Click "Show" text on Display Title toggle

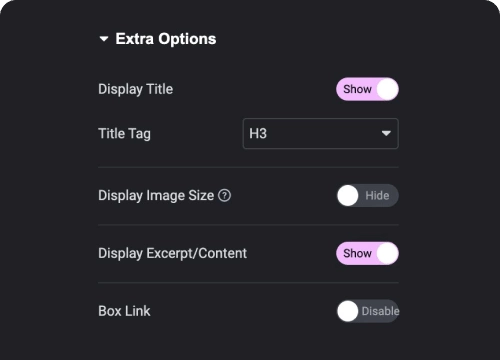[x=357, y=89]
